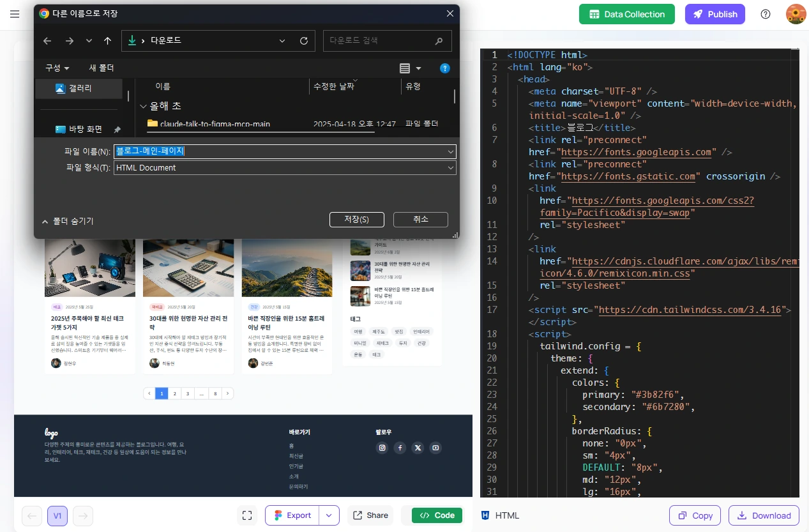Open the help question mark icon
The image size is (809, 532).
(x=766, y=14)
